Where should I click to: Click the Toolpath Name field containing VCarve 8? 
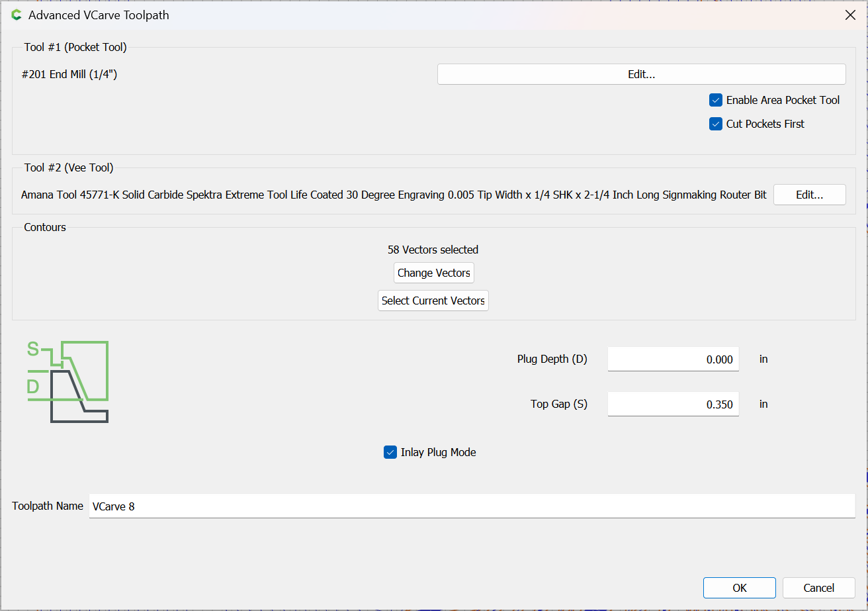click(472, 506)
